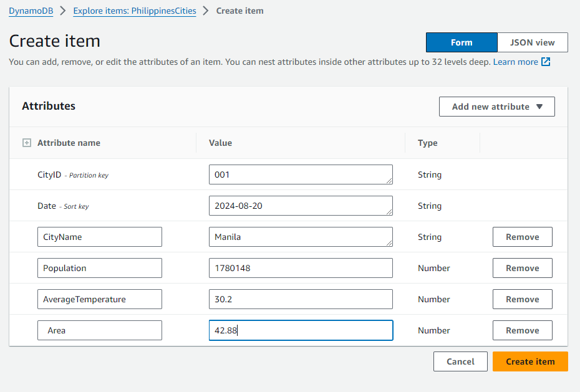Image resolution: width=580 pixels, height=392 pixels.
Task: Click the Create item button
Action: (x=529, y=361)
